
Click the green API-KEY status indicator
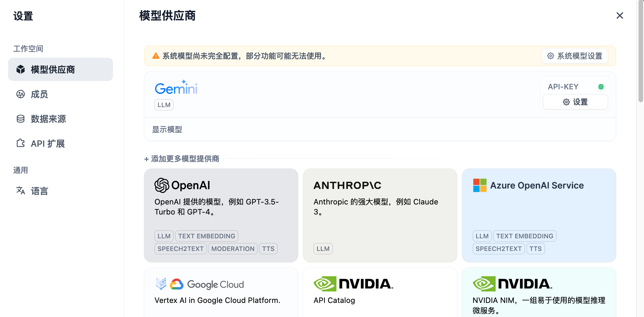601,87
